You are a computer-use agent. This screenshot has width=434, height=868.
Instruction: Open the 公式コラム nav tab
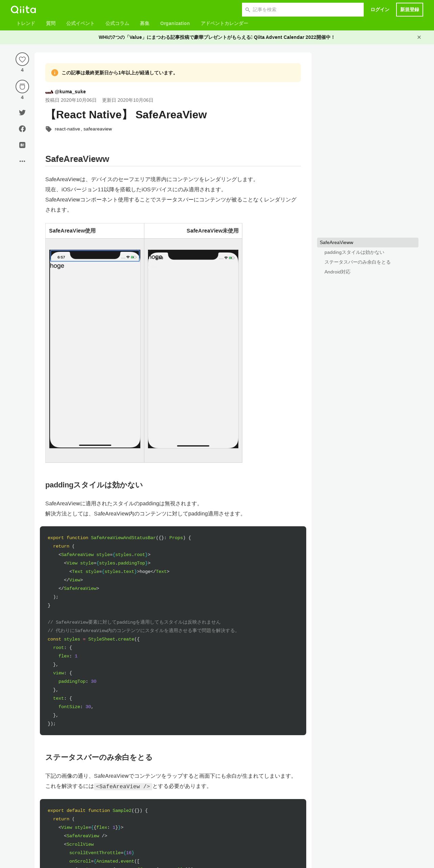point(117,23)
